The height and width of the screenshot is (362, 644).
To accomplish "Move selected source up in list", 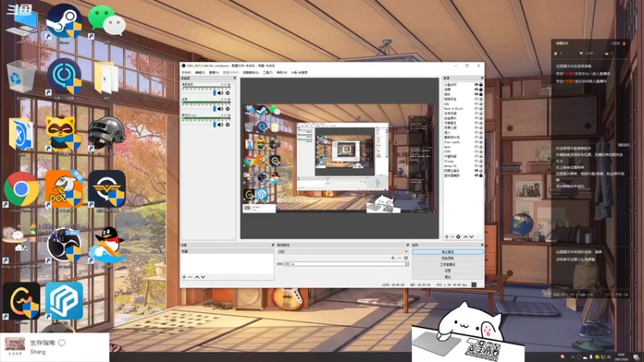I will coord(465,237).
